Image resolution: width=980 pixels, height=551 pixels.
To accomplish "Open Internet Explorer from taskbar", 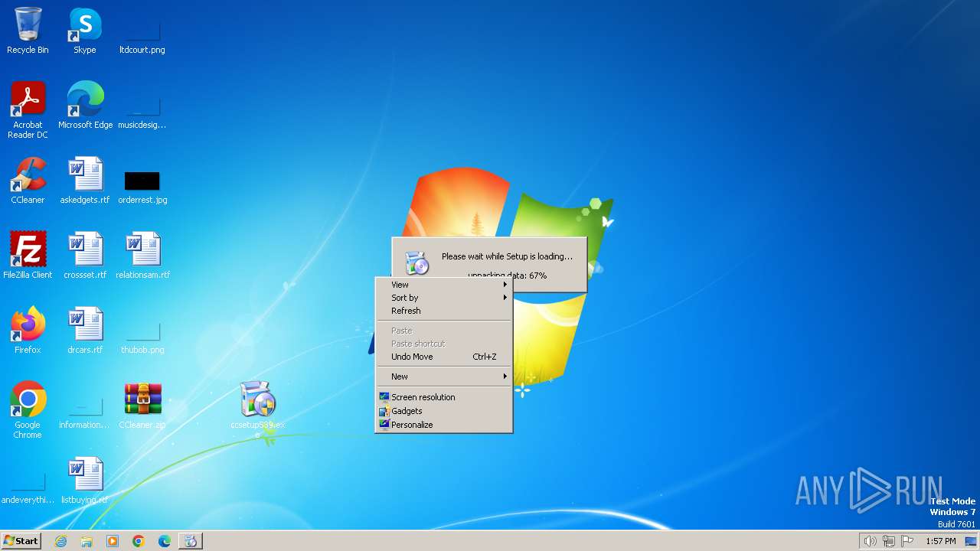I will [61, 541].
